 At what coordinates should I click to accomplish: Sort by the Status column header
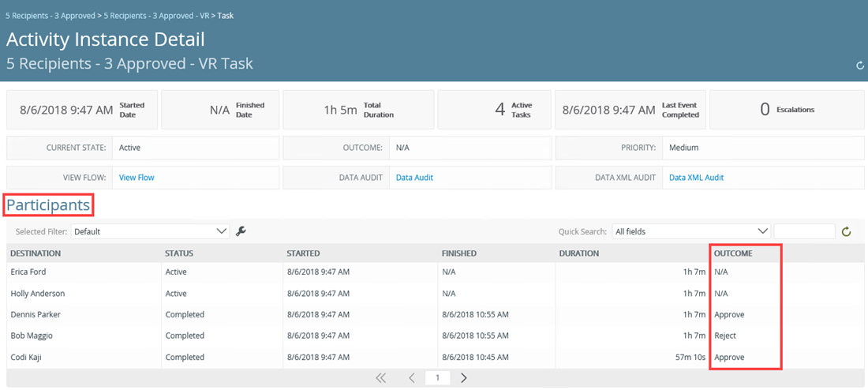point(179,253)
